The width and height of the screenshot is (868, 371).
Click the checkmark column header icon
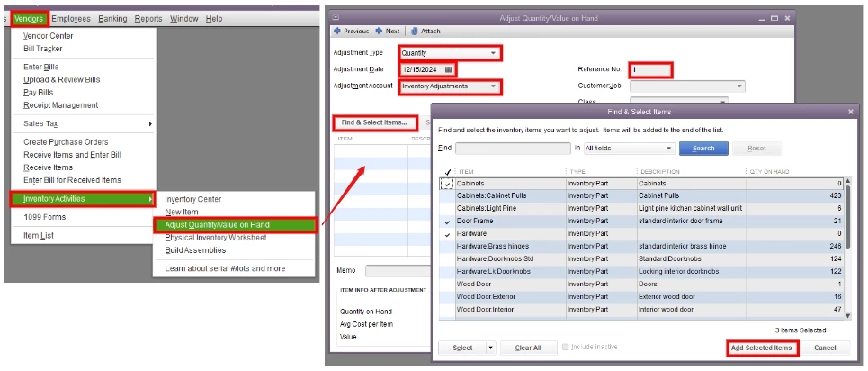coord(447,172)
